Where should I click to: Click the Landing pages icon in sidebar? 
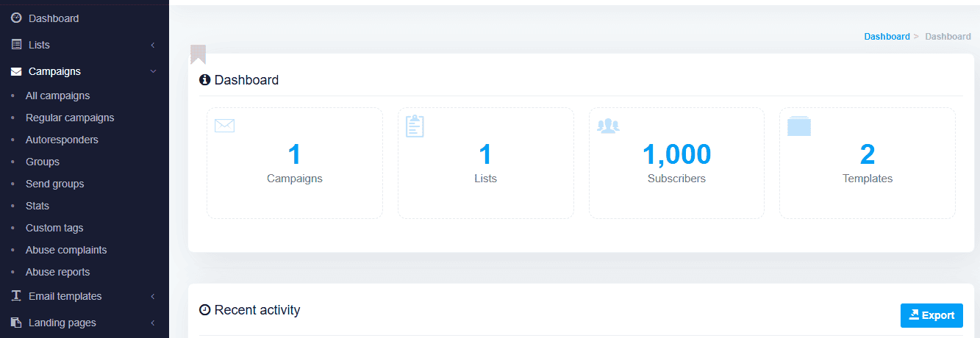16,323
